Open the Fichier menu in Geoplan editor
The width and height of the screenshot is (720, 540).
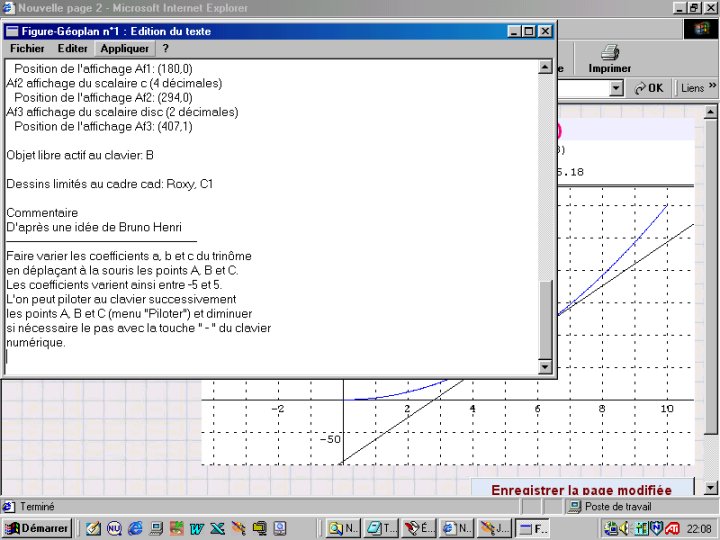27,48
